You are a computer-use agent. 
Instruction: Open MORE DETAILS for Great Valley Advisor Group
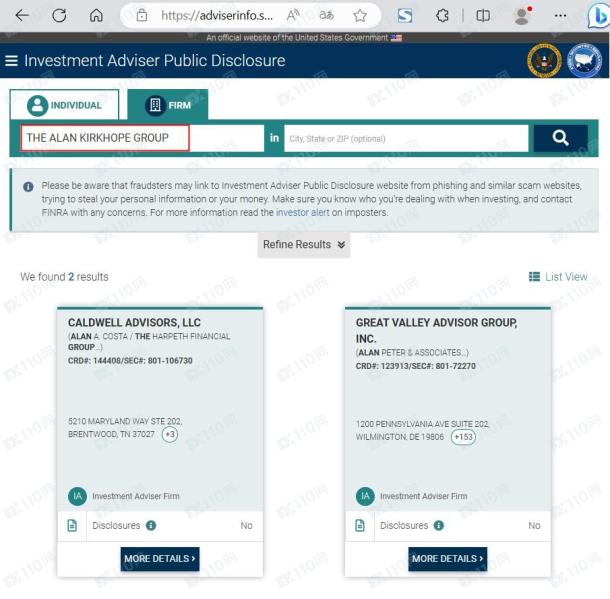[448, 559]
